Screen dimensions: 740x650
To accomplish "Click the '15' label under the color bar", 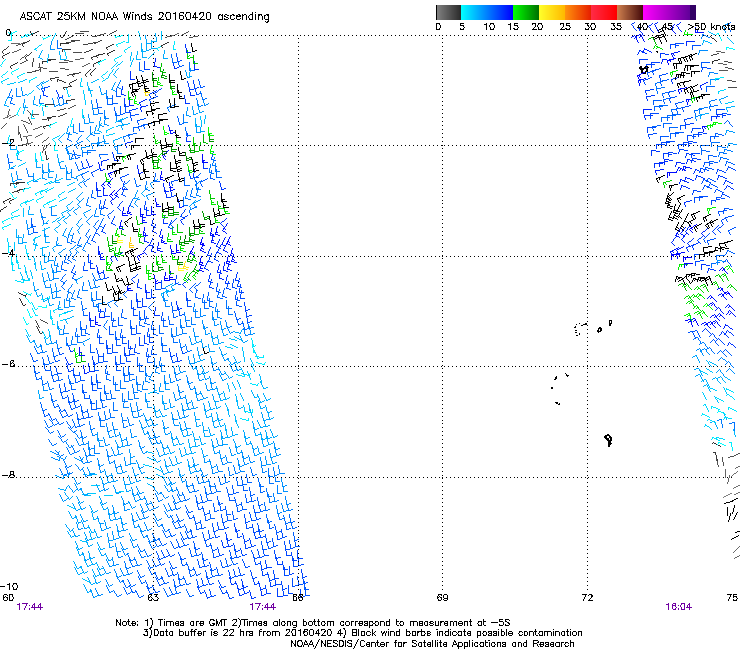I will (x=513, y=27).
